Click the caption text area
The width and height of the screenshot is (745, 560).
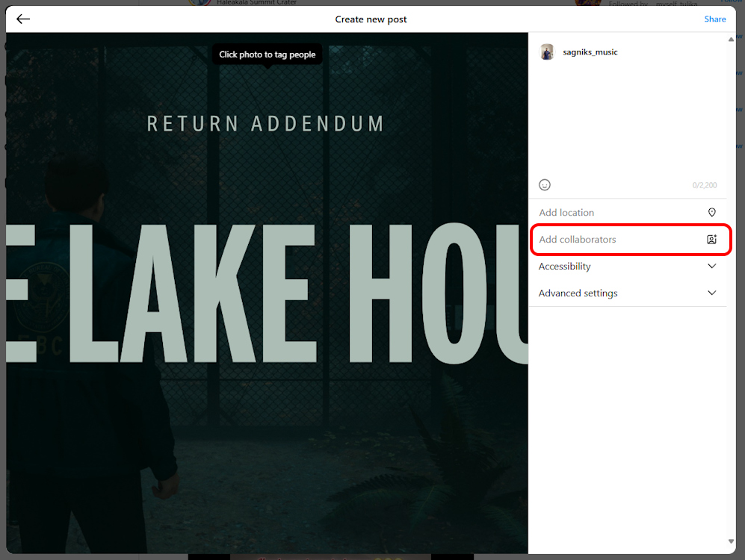click(x=627, y=120)
